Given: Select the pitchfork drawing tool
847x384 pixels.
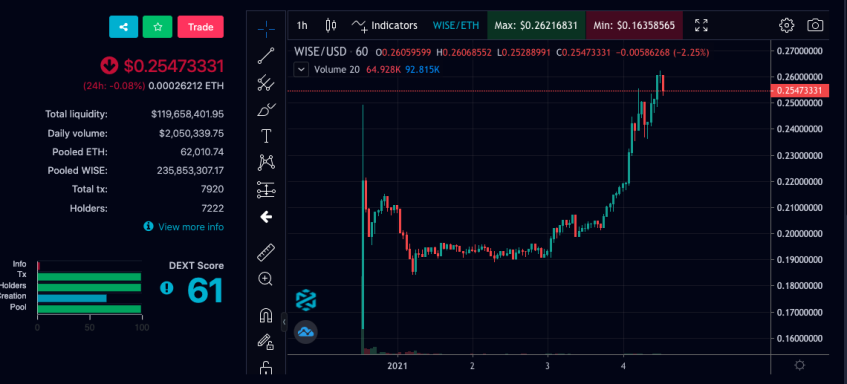Looking at the screenshot, I should tap(266, 83).
